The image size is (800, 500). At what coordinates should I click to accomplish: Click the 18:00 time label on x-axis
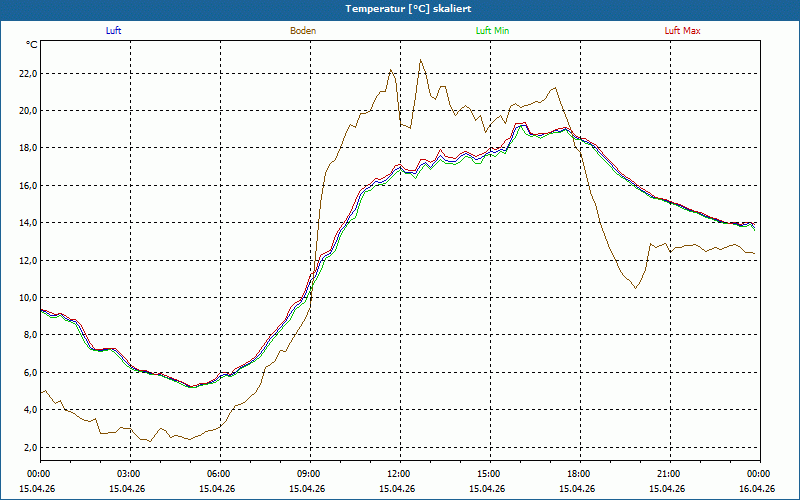(x=580, y=473)
